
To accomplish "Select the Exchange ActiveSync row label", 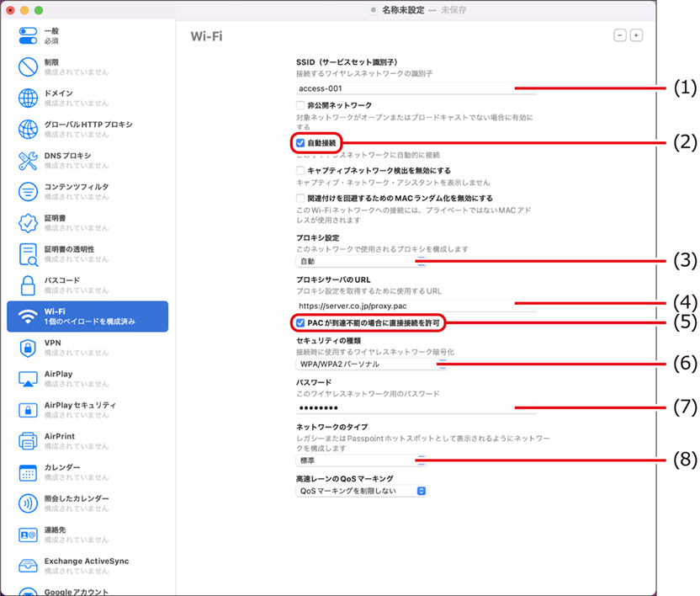I will 87,561.
